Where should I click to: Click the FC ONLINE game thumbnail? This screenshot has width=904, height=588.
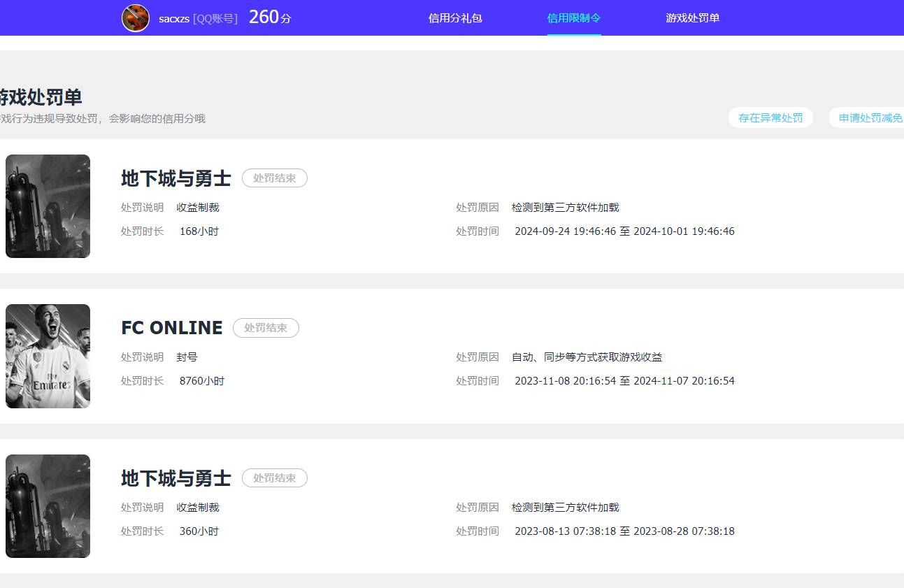point(48,356)
